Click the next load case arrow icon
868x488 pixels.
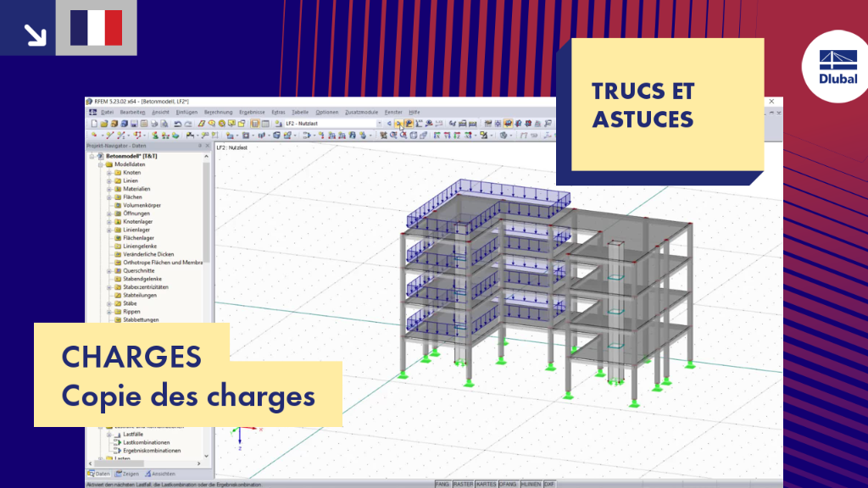[398, 124]
